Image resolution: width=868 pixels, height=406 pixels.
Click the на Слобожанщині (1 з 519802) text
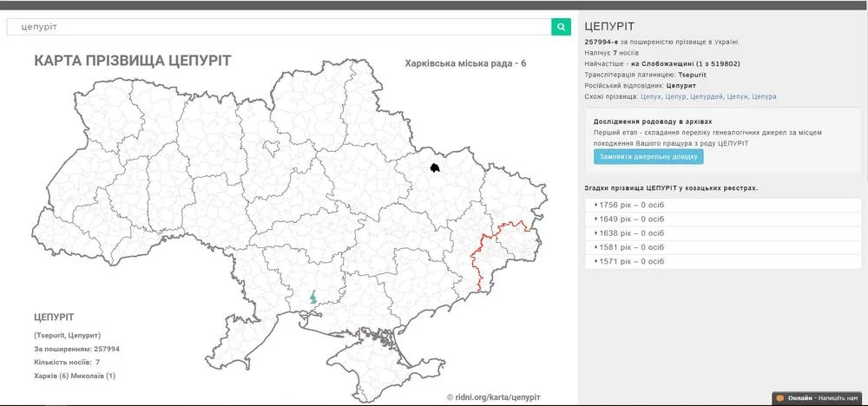click(686, 63)
